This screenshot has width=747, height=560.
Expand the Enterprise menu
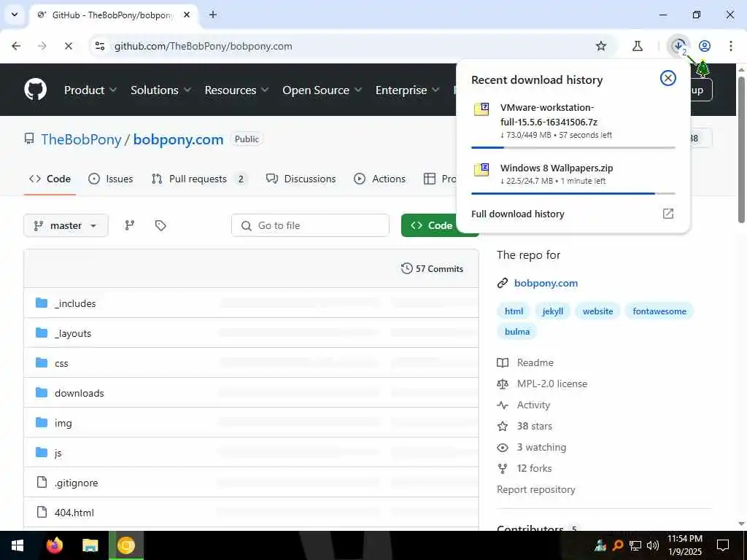pyautogui.click(x=407, y=90)
